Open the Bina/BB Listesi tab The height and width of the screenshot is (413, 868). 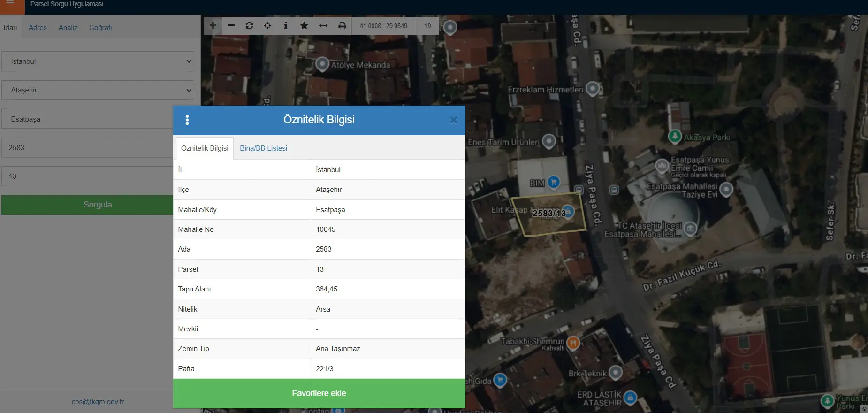click(x=264, y=148)
